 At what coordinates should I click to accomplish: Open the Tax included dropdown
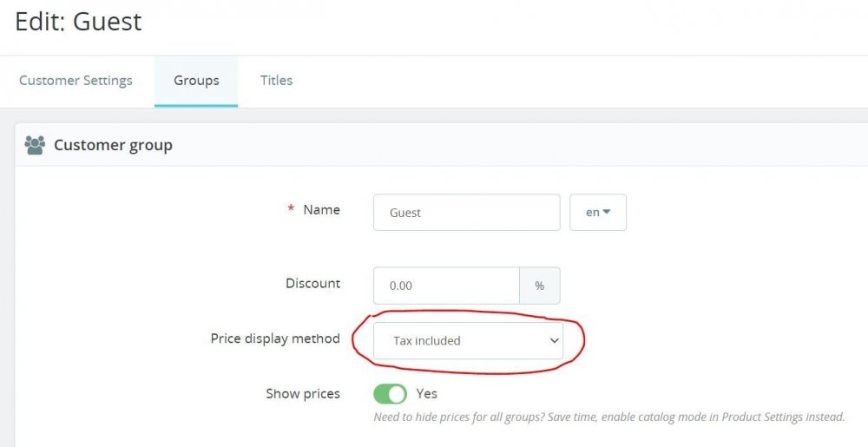point(468,341)
